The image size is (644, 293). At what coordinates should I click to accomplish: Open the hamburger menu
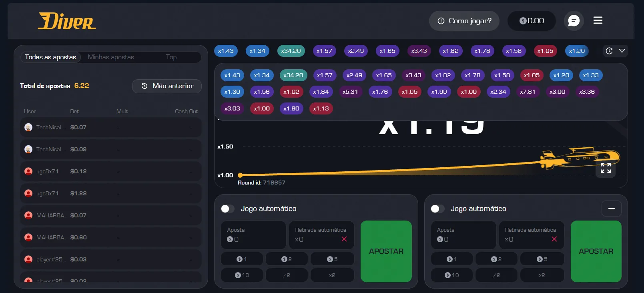pos(598,20)
